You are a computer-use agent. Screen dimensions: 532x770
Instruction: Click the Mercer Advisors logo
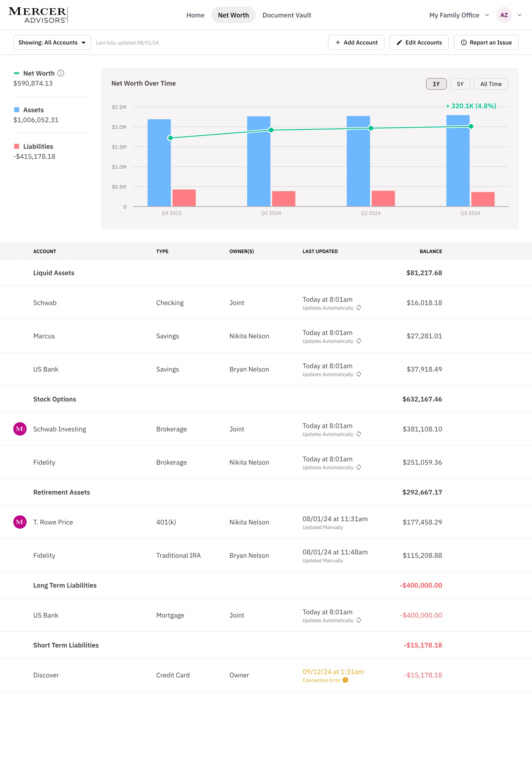click(x=38, y=15)
